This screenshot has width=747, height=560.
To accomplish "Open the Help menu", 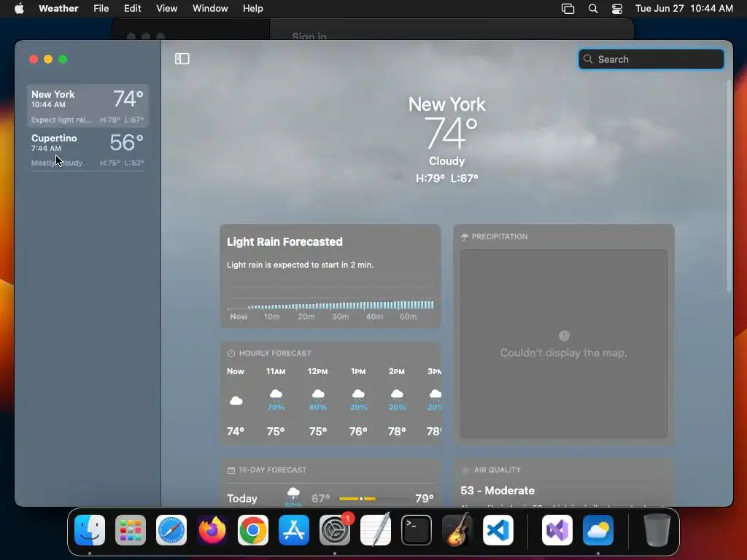I will pos(252,8).
